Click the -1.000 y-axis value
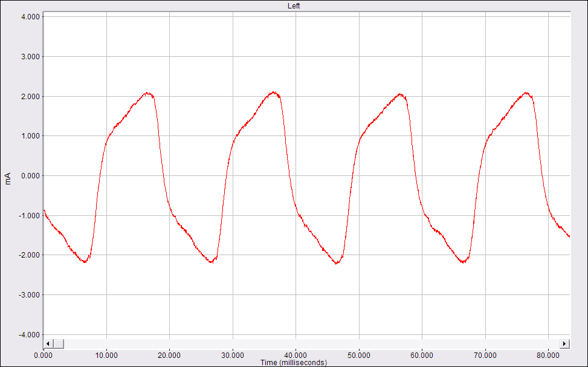Screen dimensions: 588x367 tap(30, 215)
